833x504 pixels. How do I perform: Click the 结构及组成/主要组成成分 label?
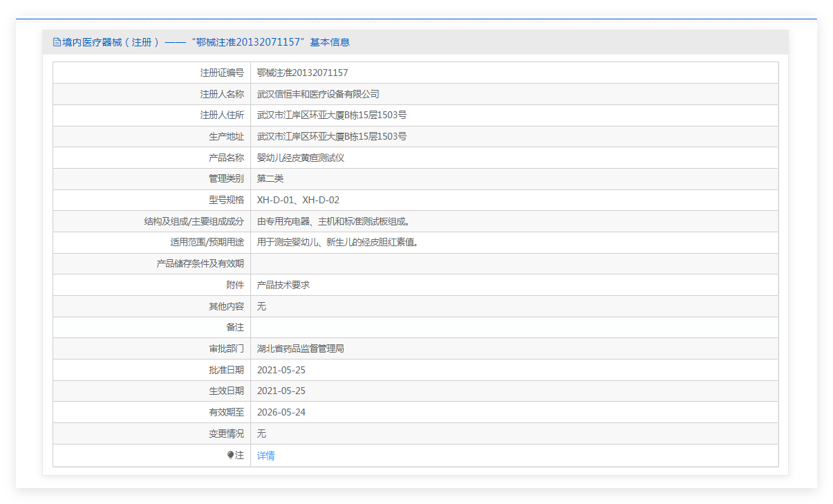(x=194, y=221)
